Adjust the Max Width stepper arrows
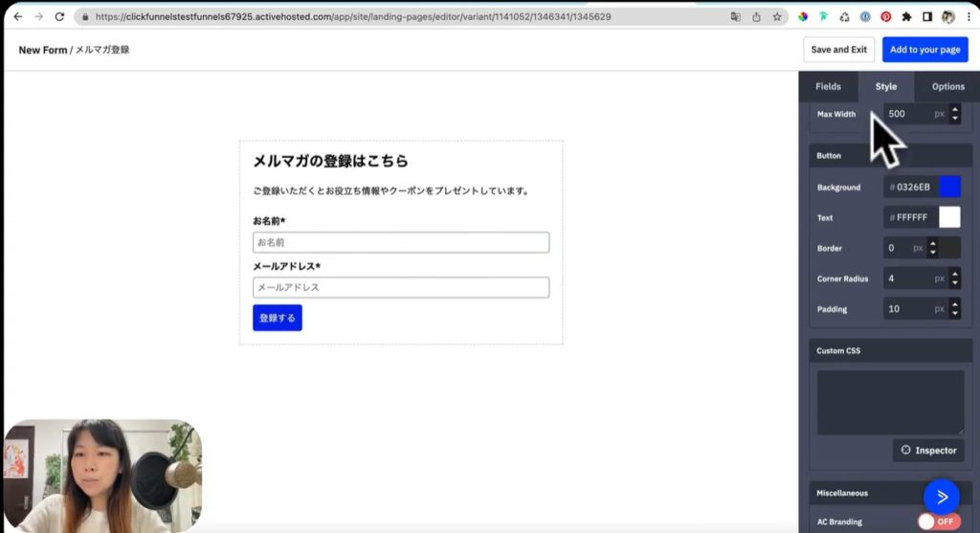The height and width of the screenshot is (533, 980). (x=954, y=114)
